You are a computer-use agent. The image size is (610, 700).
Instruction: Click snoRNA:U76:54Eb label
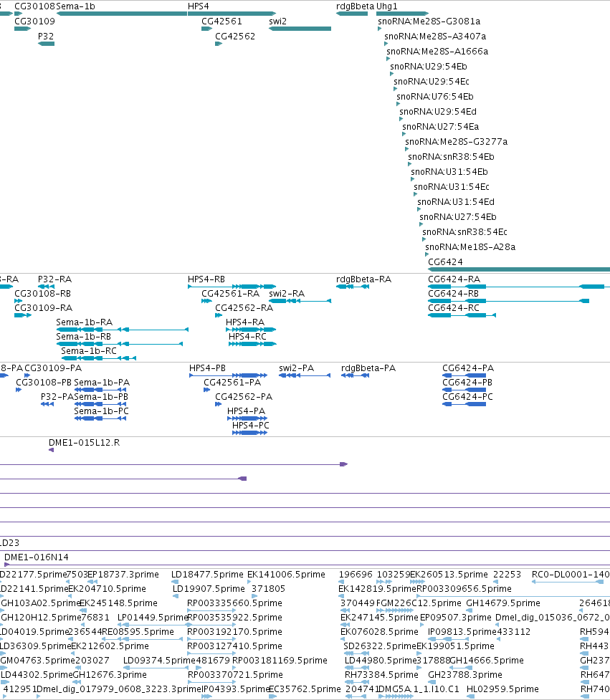tap(435, 97)
